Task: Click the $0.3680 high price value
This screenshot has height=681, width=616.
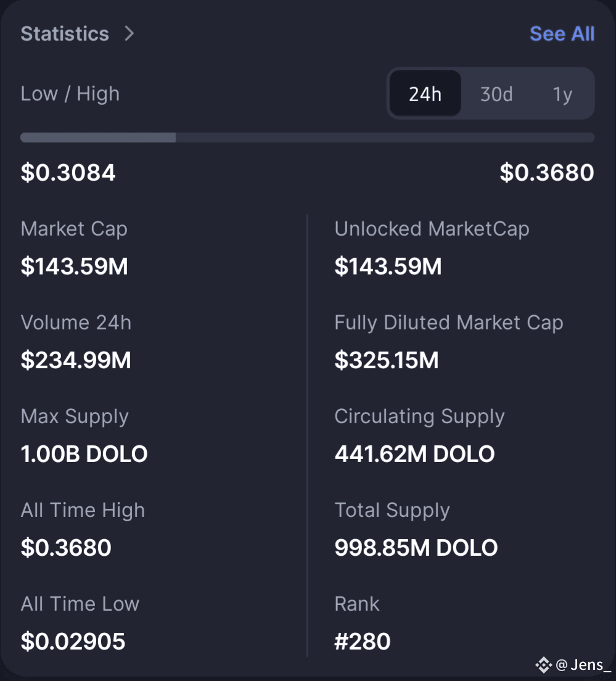Action: tap(546, 173)
